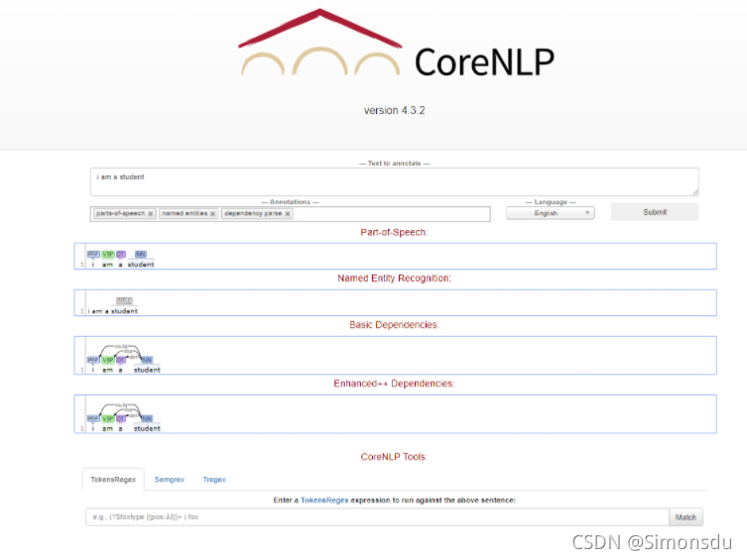The height and width of the screenshot is (560, 747).
Task: Click NN tag in Basic Dependencies panel
Action: tap(147, 360)
